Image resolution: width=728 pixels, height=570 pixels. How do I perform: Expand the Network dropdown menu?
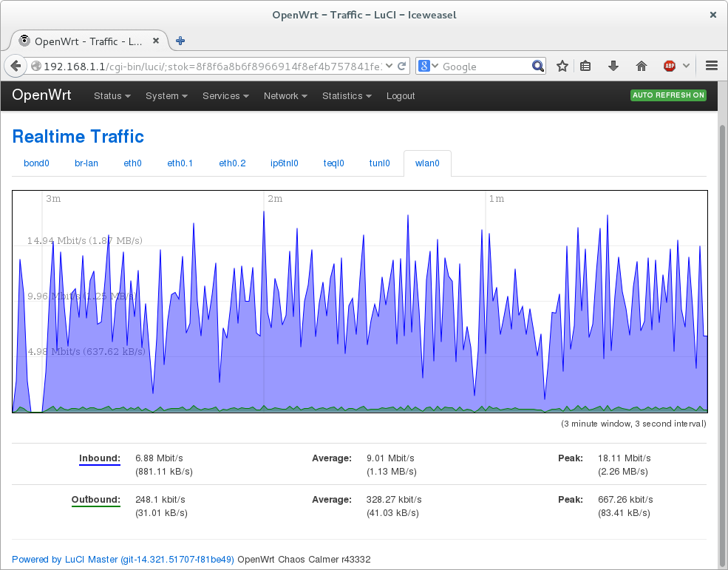click(285, 95)
